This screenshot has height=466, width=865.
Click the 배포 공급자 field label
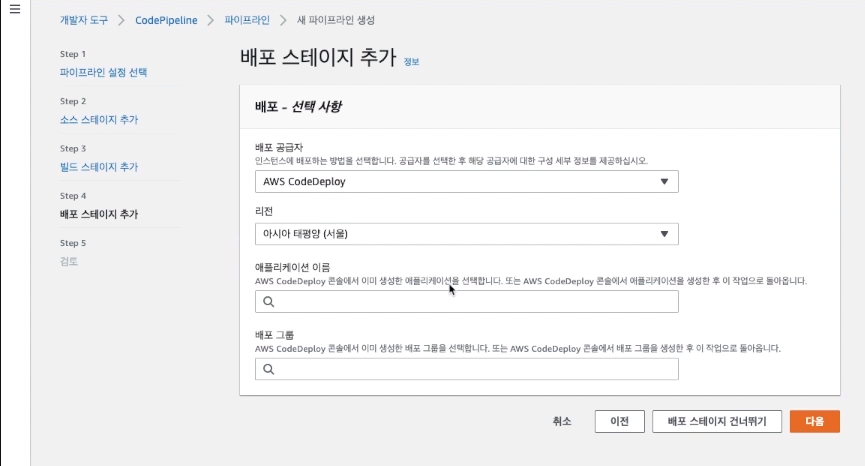point(279,148)
